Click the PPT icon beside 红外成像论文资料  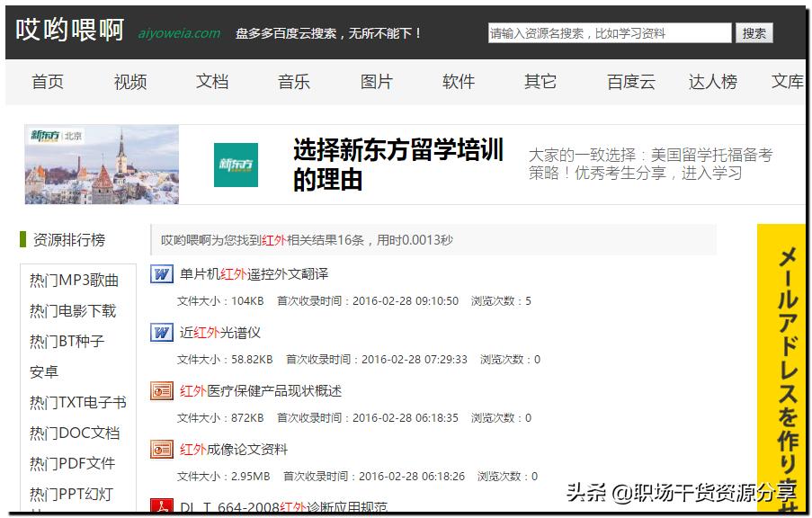click(x=161, y=450)
